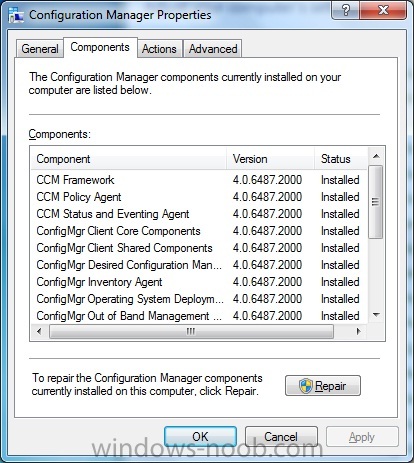Image resolution: width=414 pixels, height=463 pixels.
Task: Click the Apply button
Action: pyautogui.click(x=362, y=437)
